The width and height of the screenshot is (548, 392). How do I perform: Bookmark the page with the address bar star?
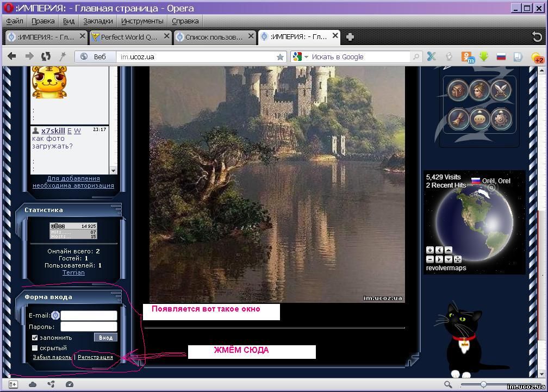(280, 57)
